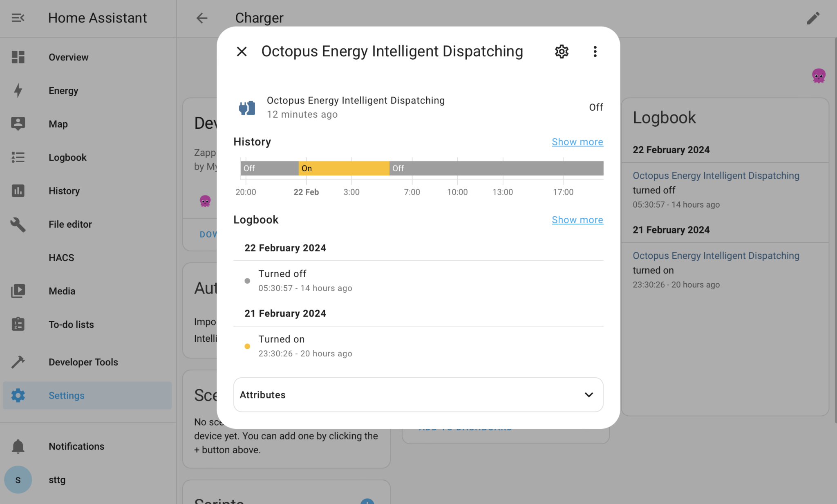Open the 'turned off' Octopus Energy logbook link
The height and width of the screenshot is (504, 837).
pos(716,175)
